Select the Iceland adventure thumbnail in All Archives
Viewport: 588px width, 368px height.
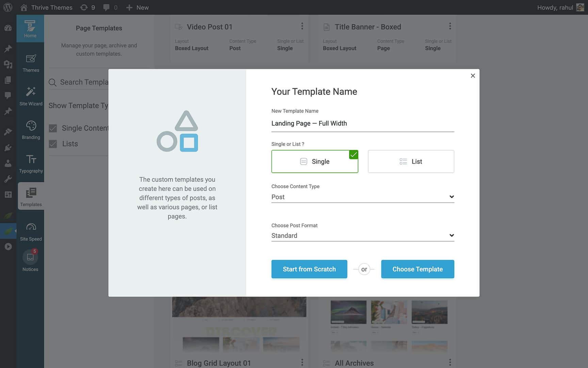(348, 311)
